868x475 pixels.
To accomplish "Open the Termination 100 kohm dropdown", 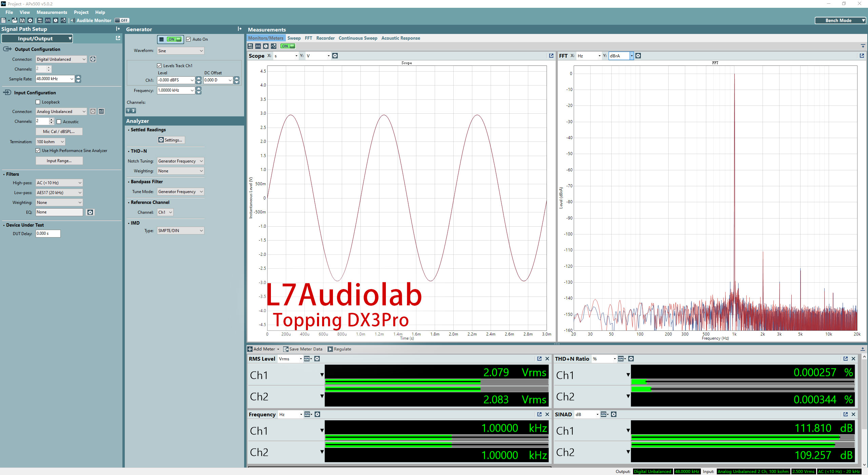I will tap(50, 142).
